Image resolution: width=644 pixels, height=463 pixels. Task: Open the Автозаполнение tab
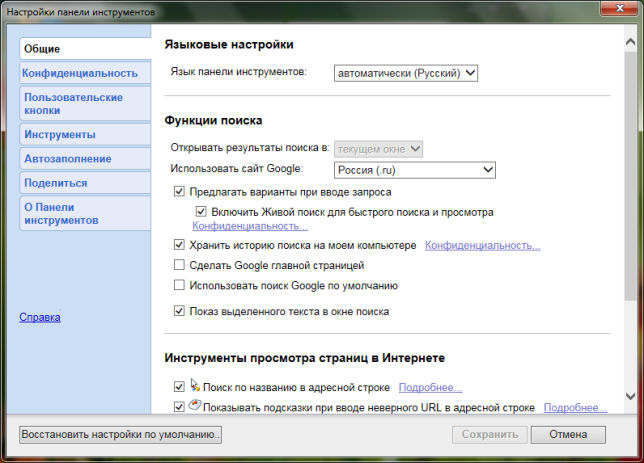click(67, 159)
